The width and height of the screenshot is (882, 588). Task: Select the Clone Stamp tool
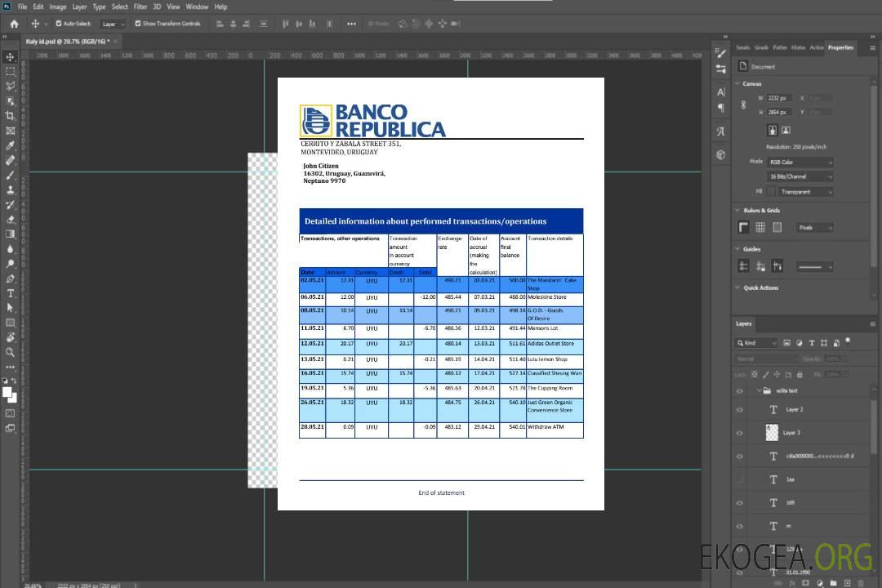[10, 189]
